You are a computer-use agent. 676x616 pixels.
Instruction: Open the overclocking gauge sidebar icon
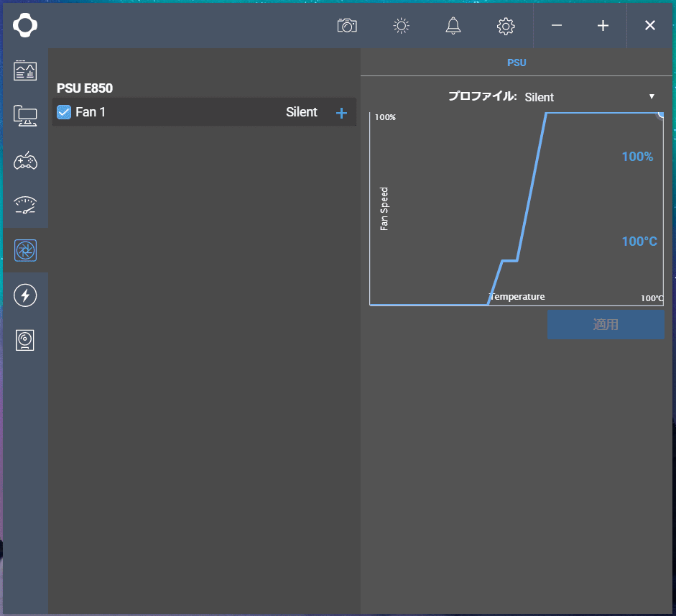(25, 206)
